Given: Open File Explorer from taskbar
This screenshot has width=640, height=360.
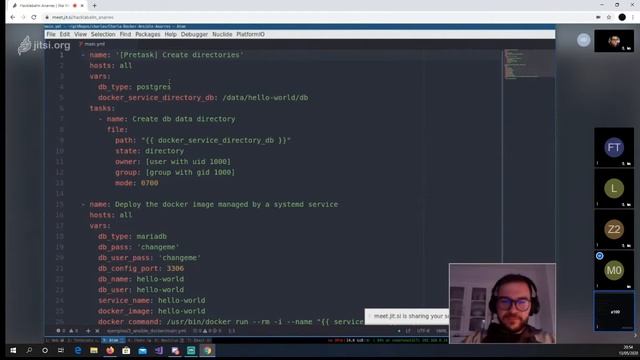Looking at the screenshot, I should point(94,350).
